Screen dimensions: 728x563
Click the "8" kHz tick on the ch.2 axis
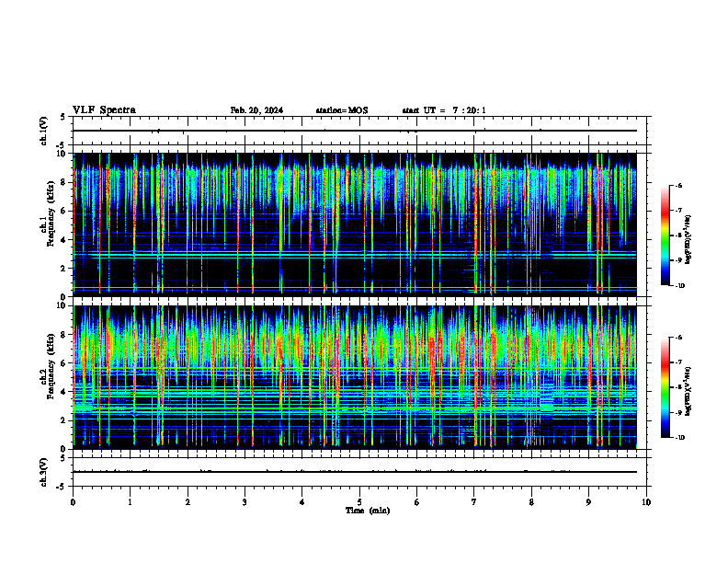[x=63, y=335]
